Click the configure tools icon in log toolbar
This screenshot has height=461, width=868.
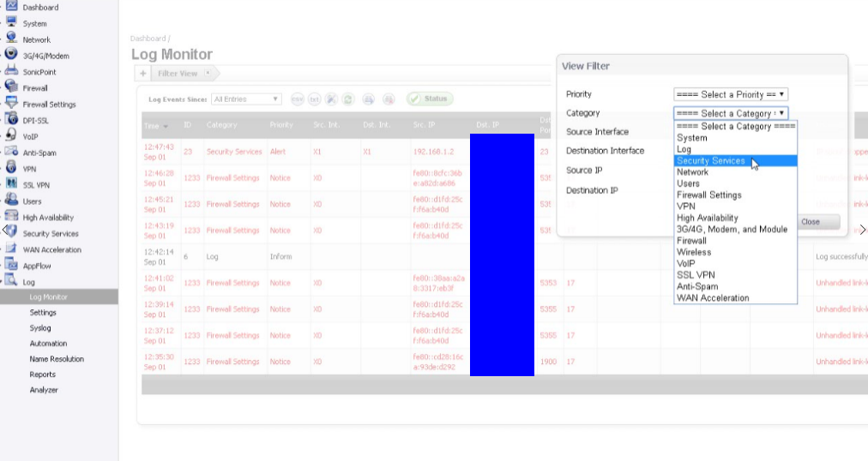331,99
